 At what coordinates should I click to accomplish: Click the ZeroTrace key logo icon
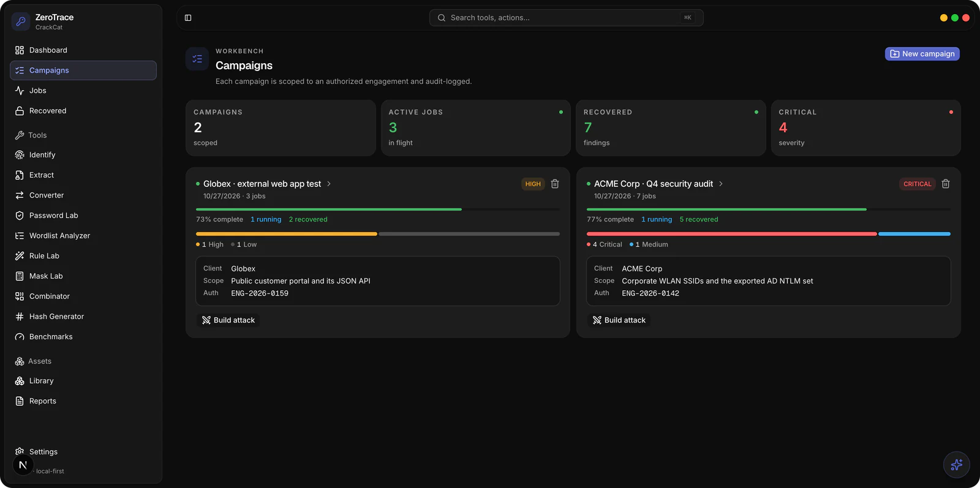pos(20,21)
